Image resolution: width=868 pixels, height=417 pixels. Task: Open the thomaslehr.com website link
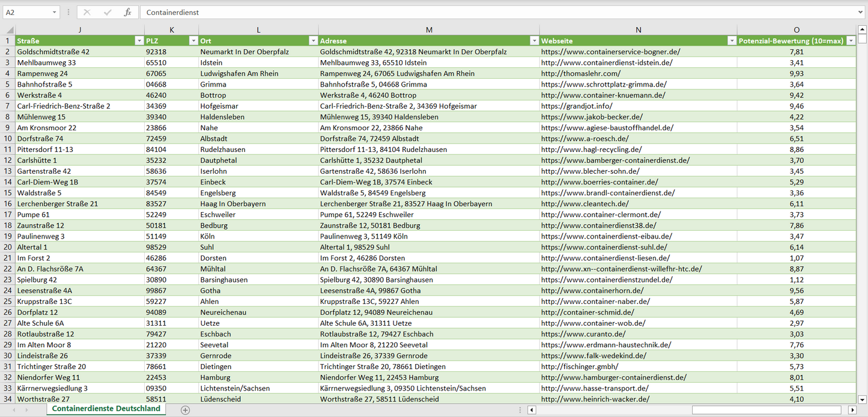(x=572, y=73)
